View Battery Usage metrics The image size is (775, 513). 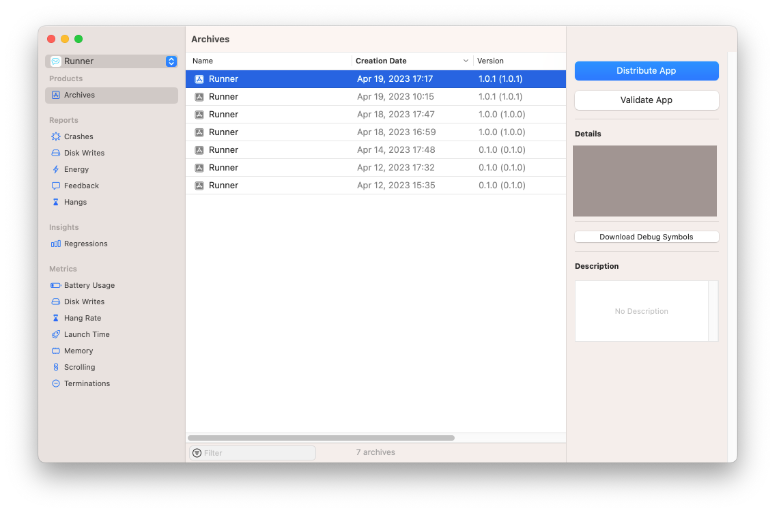89,285
